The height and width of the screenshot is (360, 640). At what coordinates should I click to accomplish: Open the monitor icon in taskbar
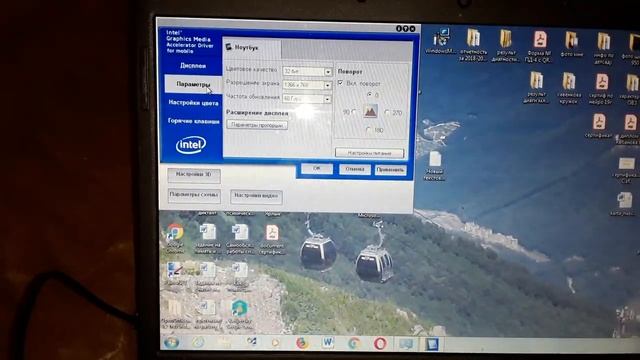point(406,344)
